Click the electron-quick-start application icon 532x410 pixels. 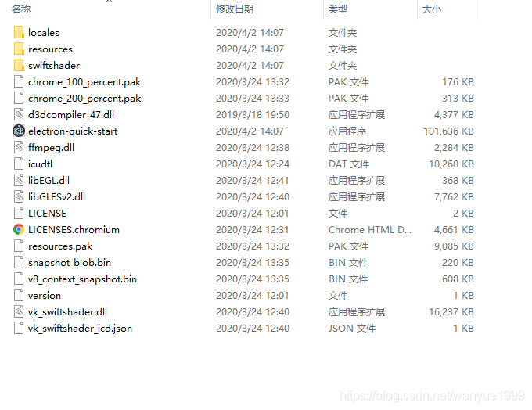19,131
